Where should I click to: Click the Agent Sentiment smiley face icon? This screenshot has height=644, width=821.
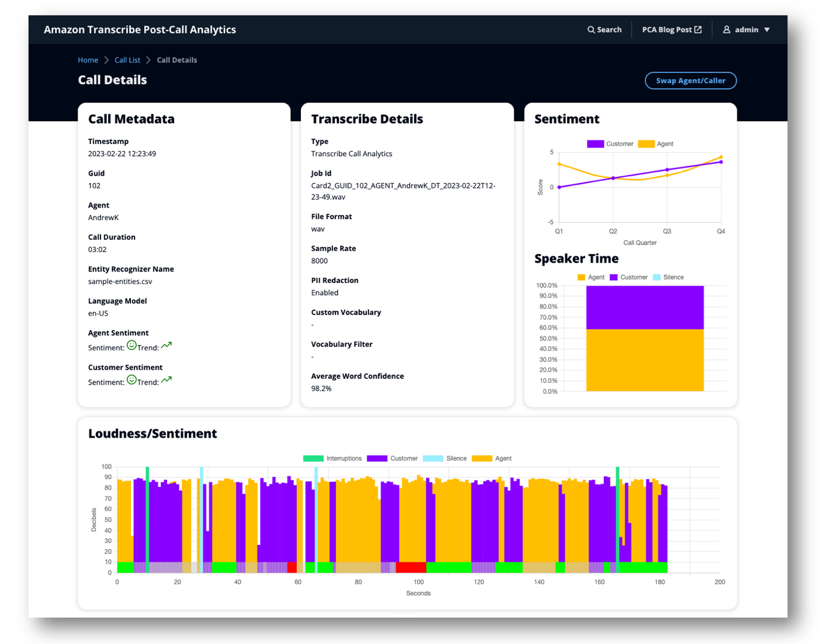coord(131,346)
